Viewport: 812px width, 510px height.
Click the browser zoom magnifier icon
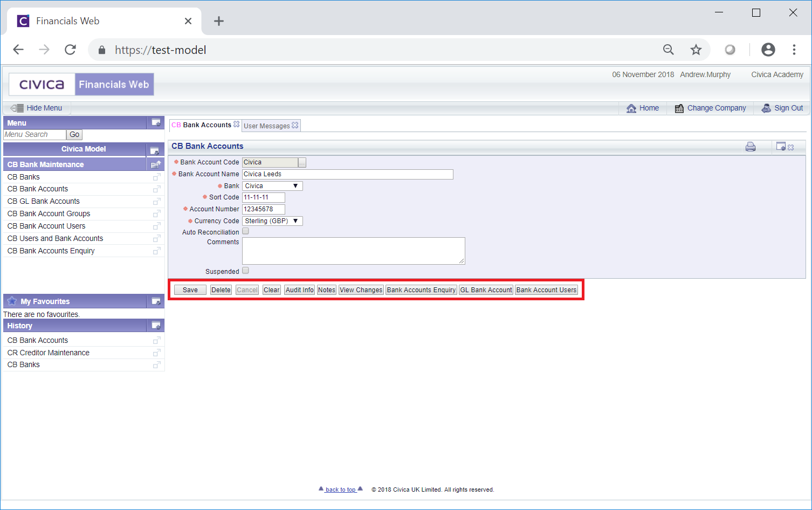tap(669, 50)
